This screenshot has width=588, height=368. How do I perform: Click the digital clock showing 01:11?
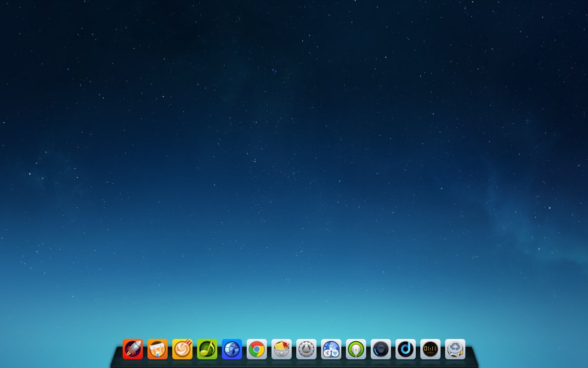click(x=430, y=349)
